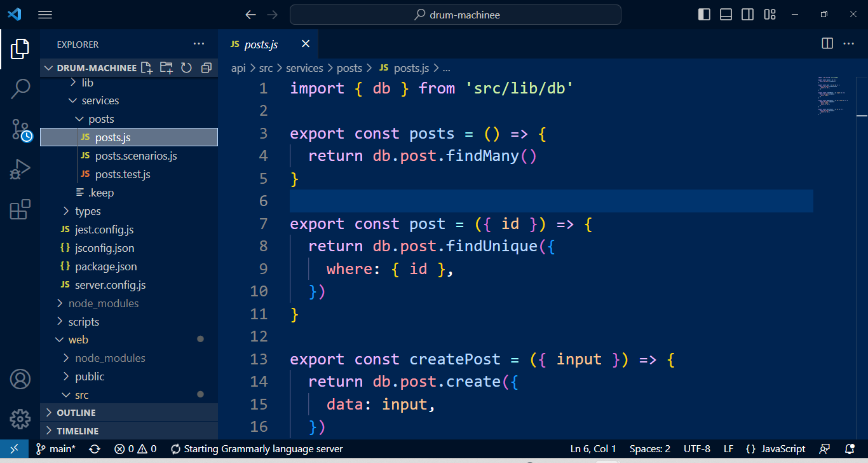Collapse all folders in Explorer
The height and width of the screenshot is (463, 868).
tap(206, 67)
